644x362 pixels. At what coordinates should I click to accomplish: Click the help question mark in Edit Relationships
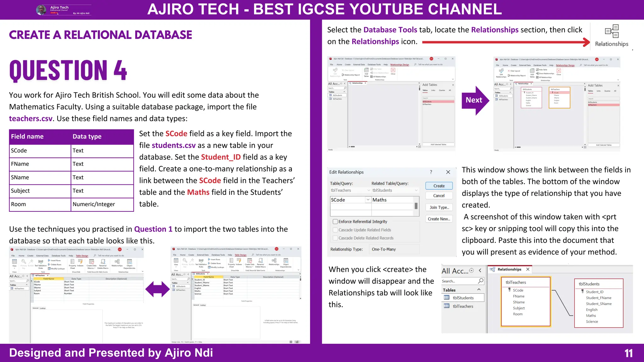pos(431,172)
